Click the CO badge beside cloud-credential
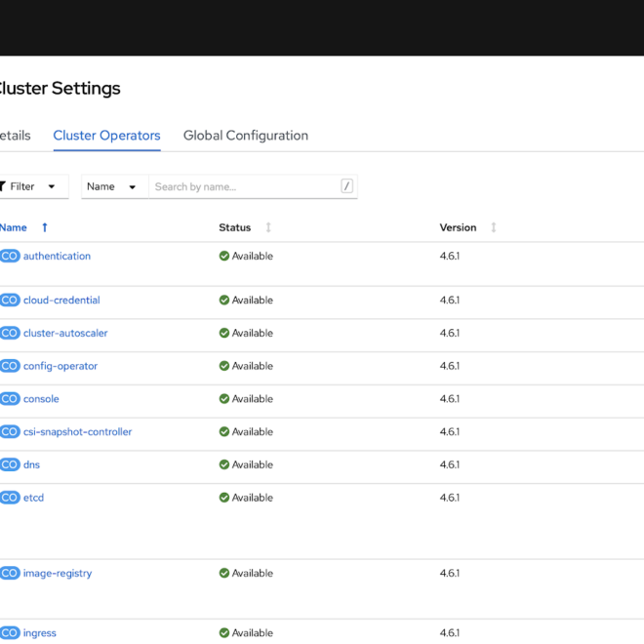644x644 pixels. (x=10, y=301)
